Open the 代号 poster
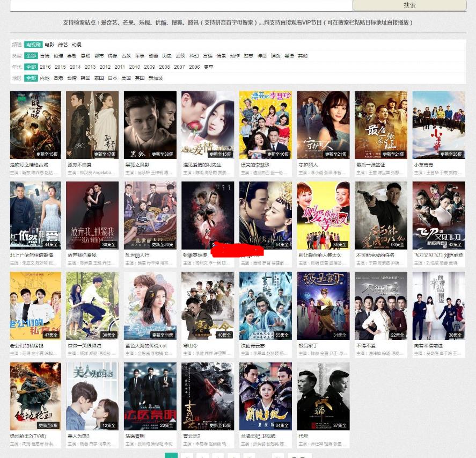Viewport: 476px width, 458px height. [x=323, y=396]
